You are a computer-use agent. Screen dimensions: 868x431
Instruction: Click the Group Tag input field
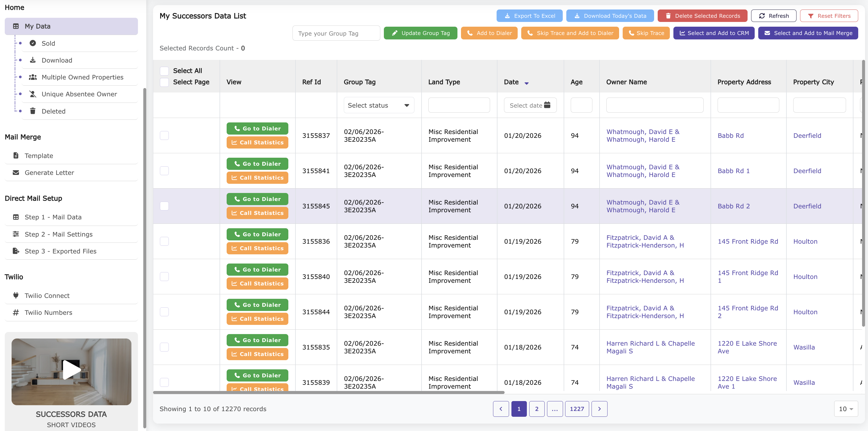336,33
